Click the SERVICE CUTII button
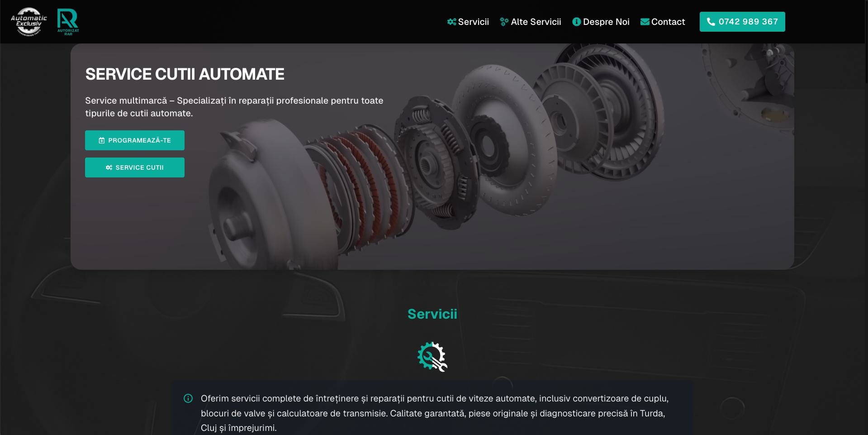The width and height of the screenshot is (868, 435). click(135, 167)
